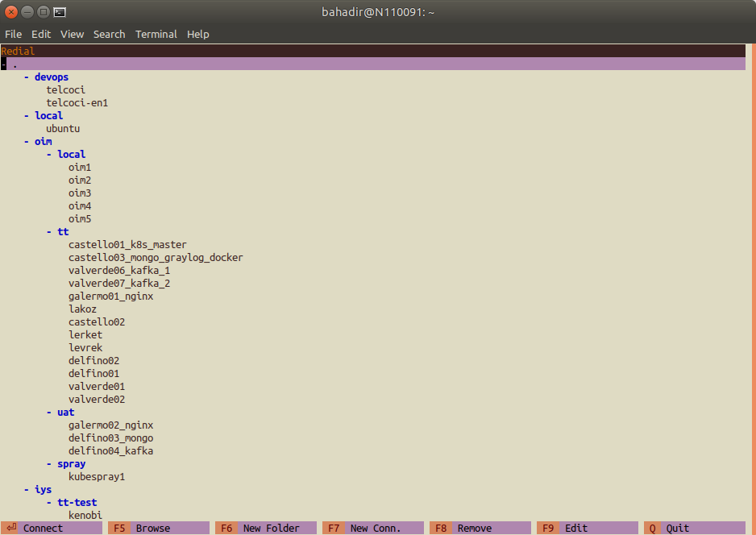
Task: Open the Terminal menu
Action: pyautogui.click(x=156, y=34)
